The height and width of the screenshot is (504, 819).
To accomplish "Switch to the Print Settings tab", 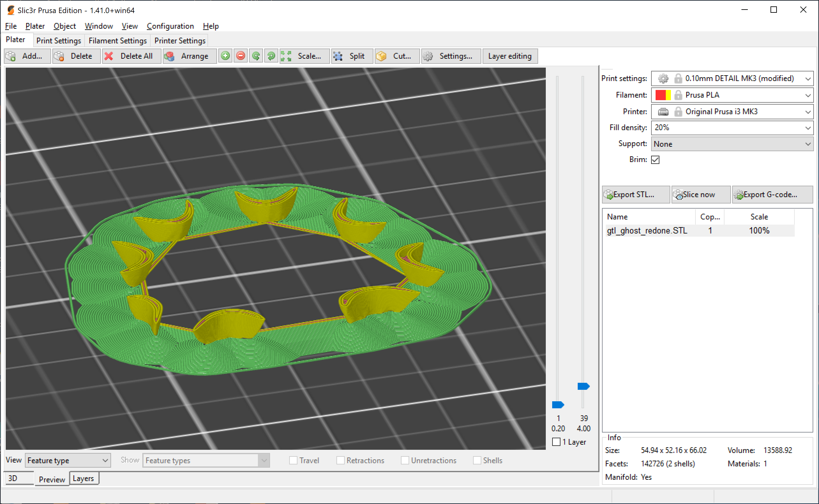I will pyautogui.click(x=58, y=40).
